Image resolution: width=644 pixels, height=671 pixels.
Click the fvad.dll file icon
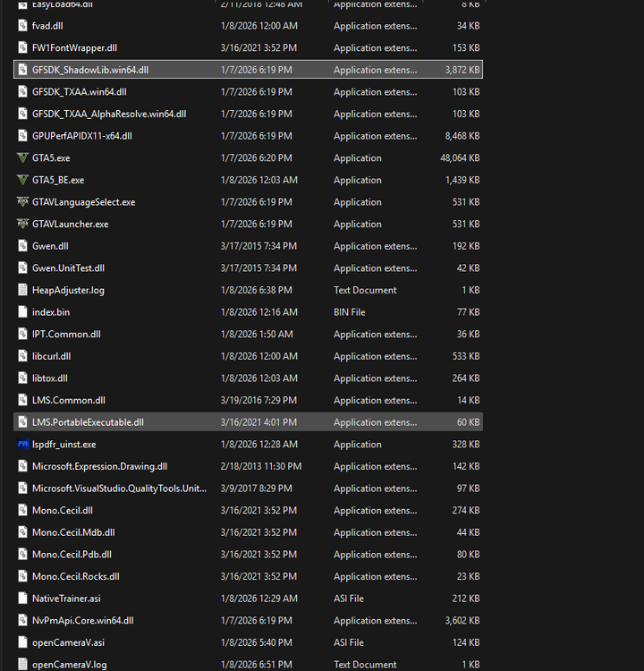pyautogui.click(x=22, y=26)
